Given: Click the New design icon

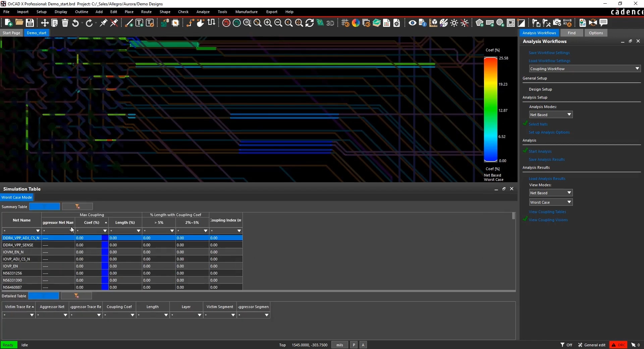Looking at the screenshot, I should click(8, 23).
